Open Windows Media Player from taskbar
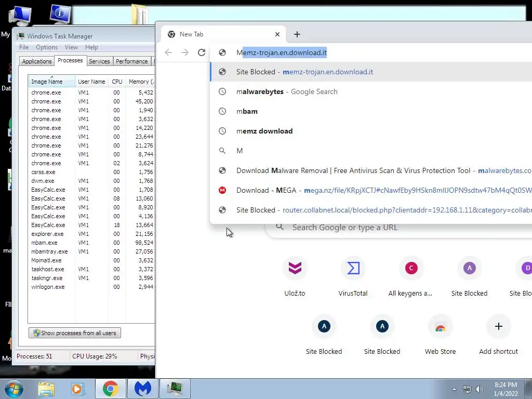Image resolution: width=532 pixels, height=399 pixels. (77, 389)
